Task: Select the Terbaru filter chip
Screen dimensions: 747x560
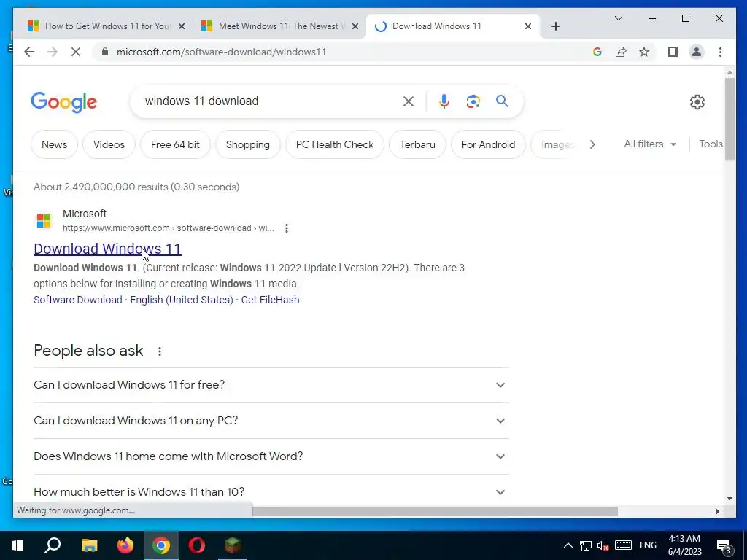Action: [x=417, y=144]
